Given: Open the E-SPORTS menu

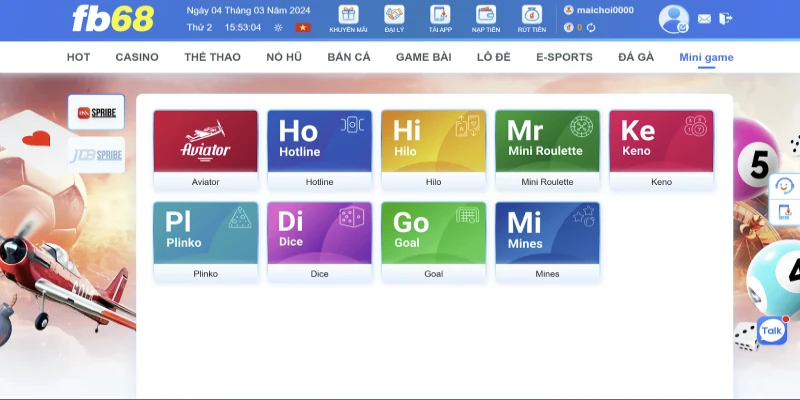Looking at the screenshot, I should pyautogui.click(x=564, y=57).
